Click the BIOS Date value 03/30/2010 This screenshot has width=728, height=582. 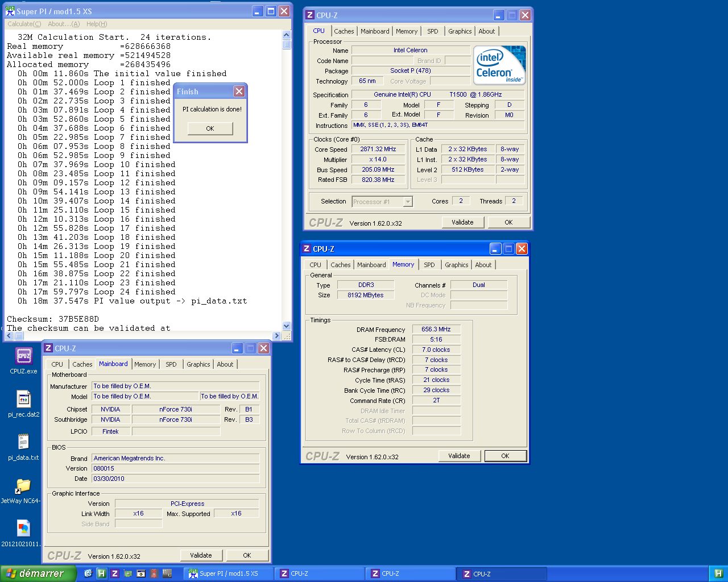click(176, 479)
